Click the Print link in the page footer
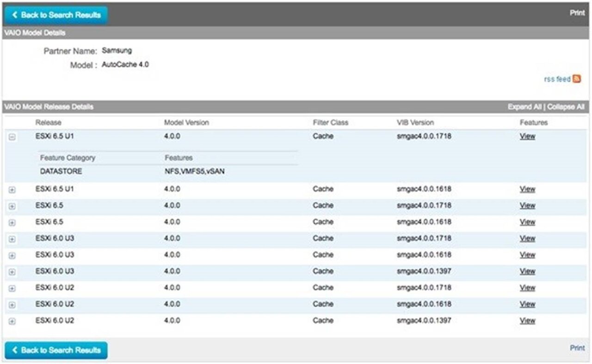592x364 pixels. 577,348
